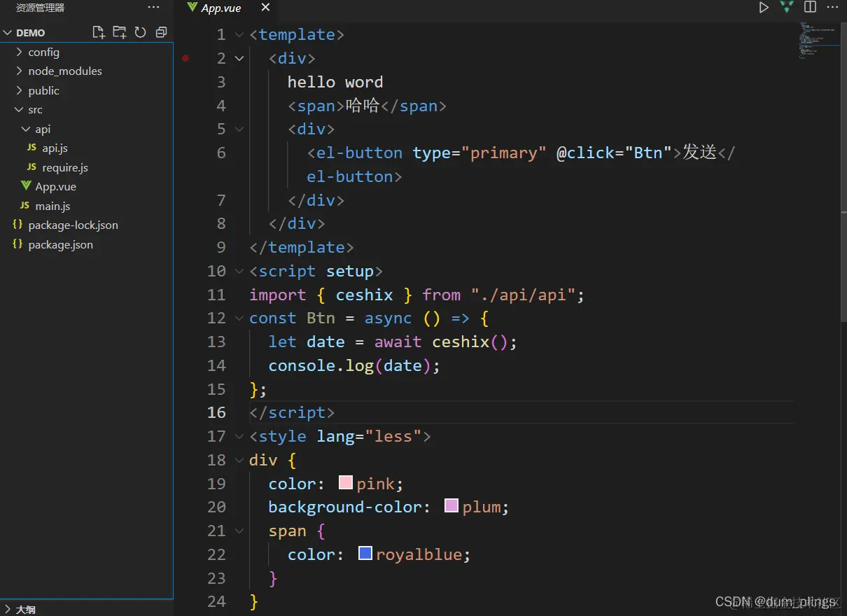Click the Vue logo in the App.vue tab
This screenshot has width=847, height=616.
(192, 8)
